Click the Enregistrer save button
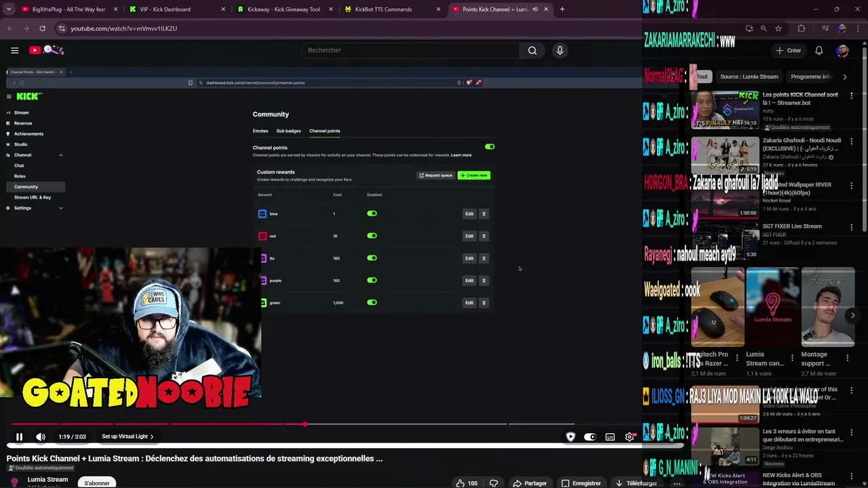 coord(581,483)
